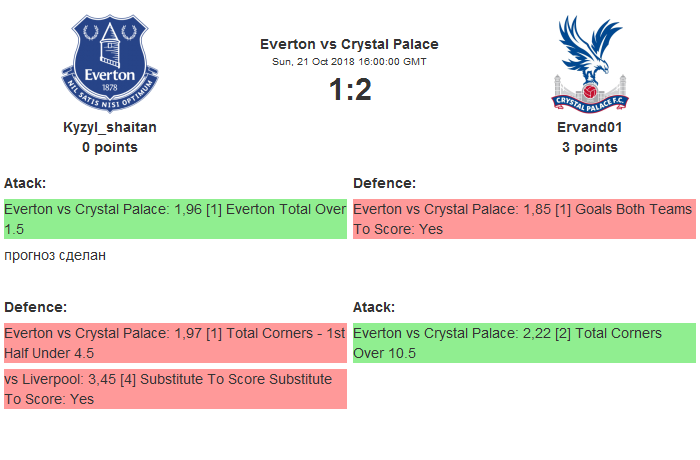
Task: Click the прогноз сделан comment text
Action: [x=55, y=255]
